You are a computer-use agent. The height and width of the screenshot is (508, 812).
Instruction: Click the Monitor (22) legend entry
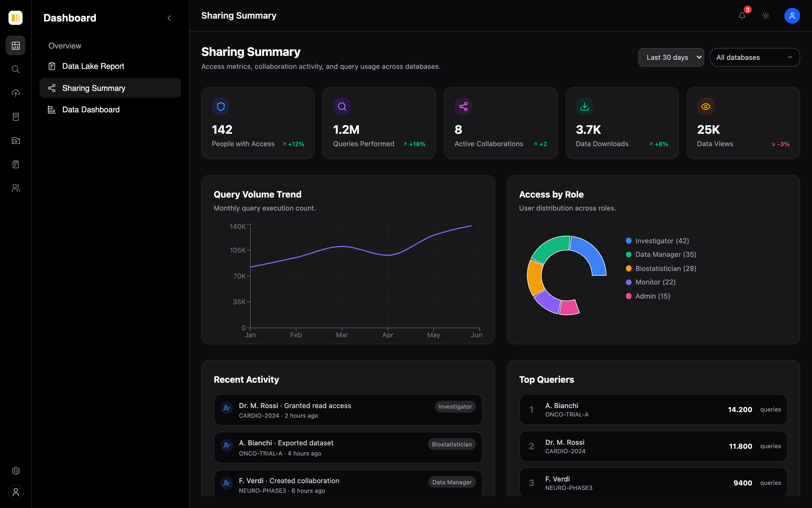(651, 282)
